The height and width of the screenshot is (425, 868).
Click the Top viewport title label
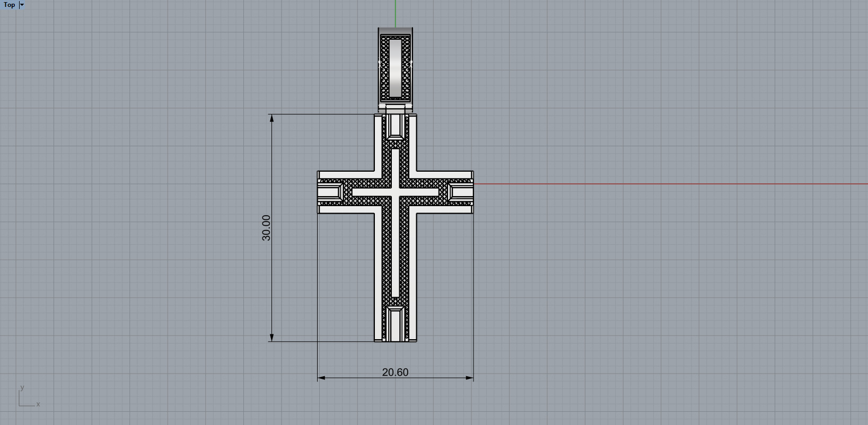[x=9, y=5]
